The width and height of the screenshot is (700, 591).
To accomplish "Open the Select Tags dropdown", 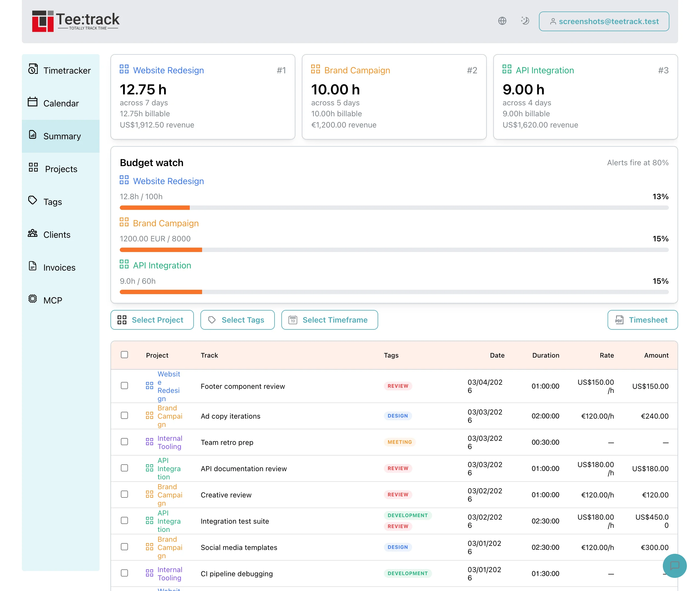I will tap(237, 320).
